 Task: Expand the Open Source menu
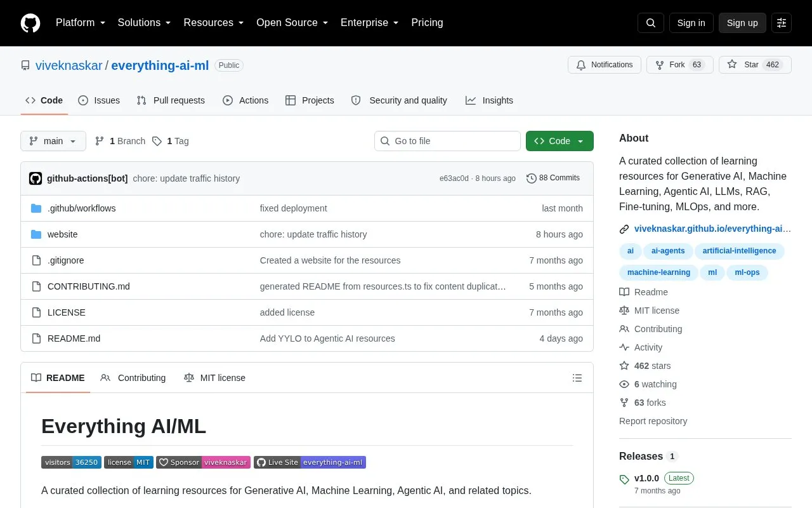(292, 23)
